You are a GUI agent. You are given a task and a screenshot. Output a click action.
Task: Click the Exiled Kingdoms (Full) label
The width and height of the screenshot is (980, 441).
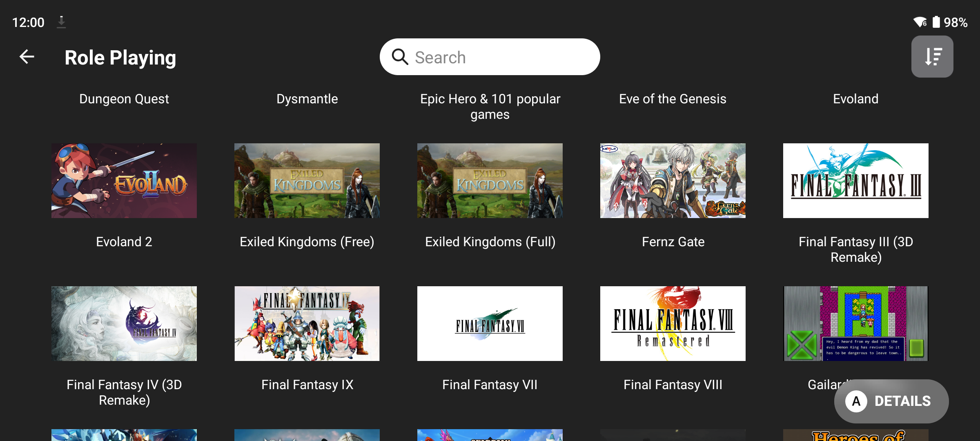[x=490, y=242]
